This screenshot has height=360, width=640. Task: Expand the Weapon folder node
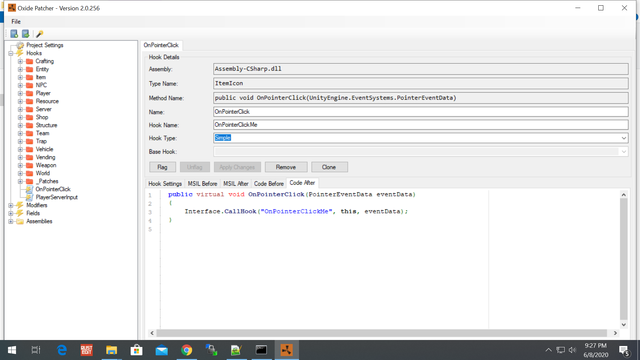click(x=20, y=165)
